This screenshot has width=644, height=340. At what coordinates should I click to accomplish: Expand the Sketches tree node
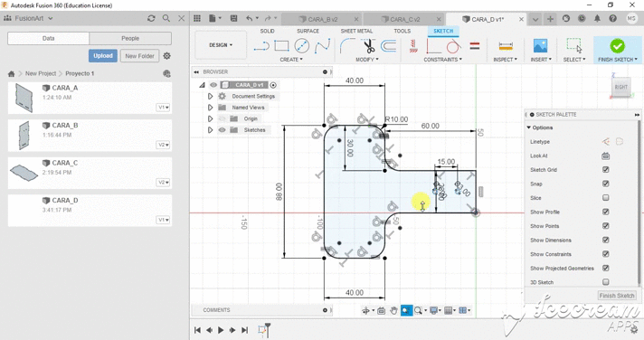[210, 129]
